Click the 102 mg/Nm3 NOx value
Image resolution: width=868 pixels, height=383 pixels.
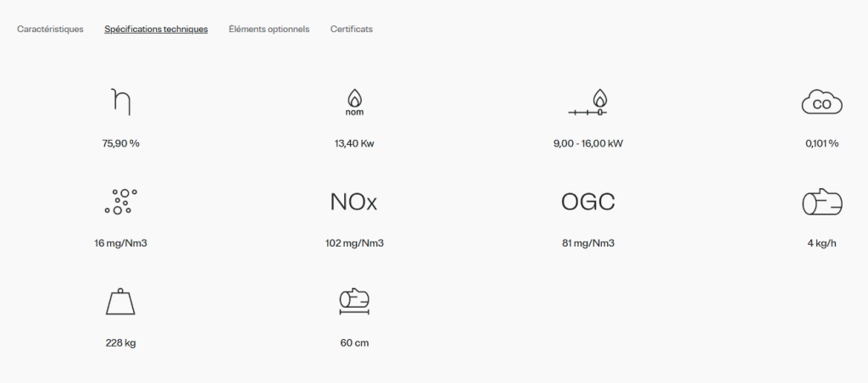tap(354, 243)
